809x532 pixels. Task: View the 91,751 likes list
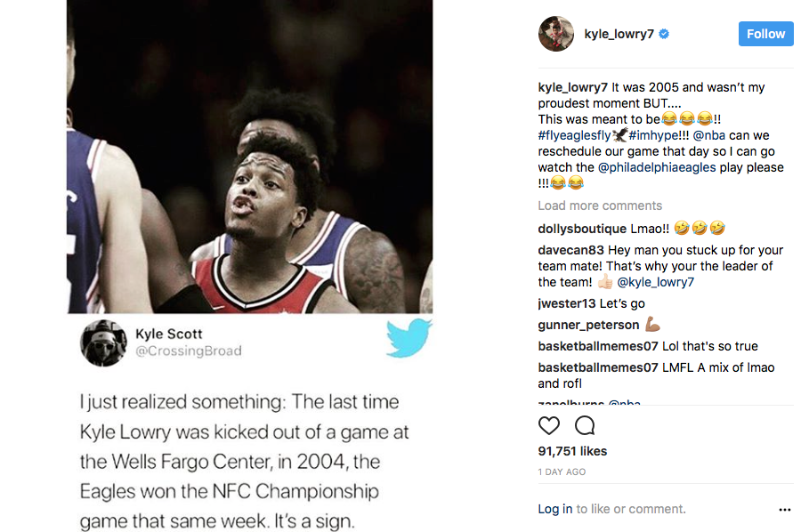pyautogui.click(x=572, y=452)
